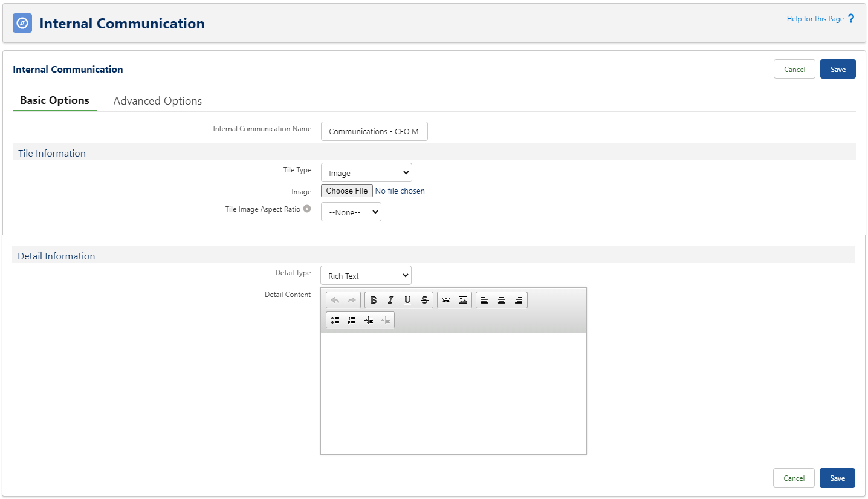Toggle underline formatting in the editor

(x=407, y=300)
